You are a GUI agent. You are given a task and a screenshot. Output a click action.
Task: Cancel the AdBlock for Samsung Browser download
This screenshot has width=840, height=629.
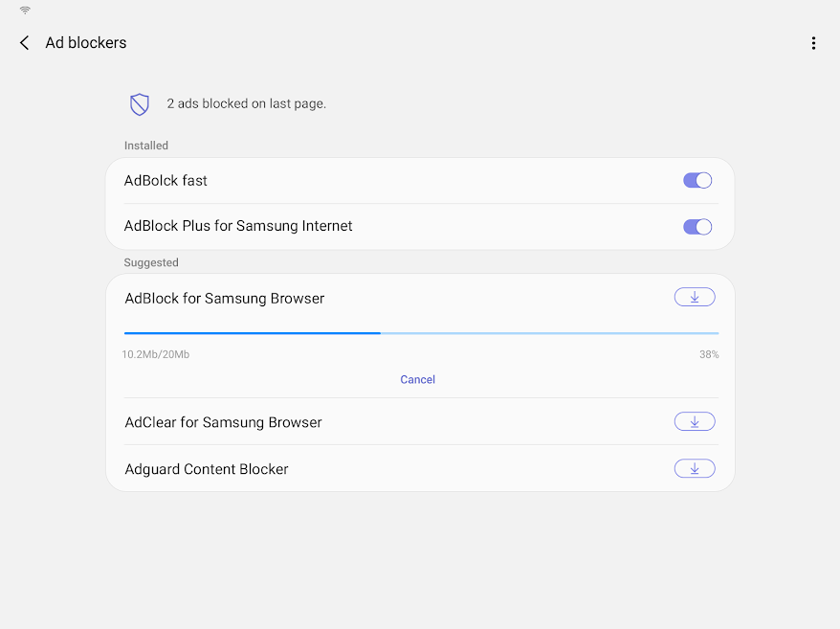click(x=417, y=379)
